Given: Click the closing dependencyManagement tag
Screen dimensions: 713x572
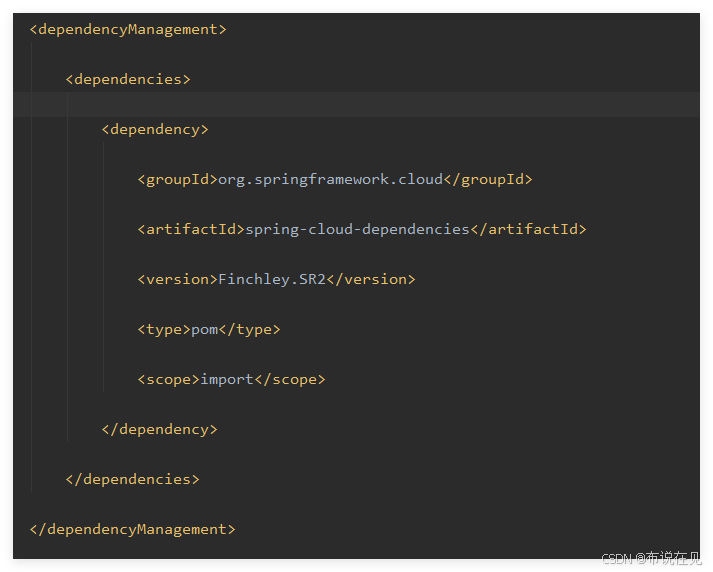Looking at the screenshot, I should (x=132, y=530).
